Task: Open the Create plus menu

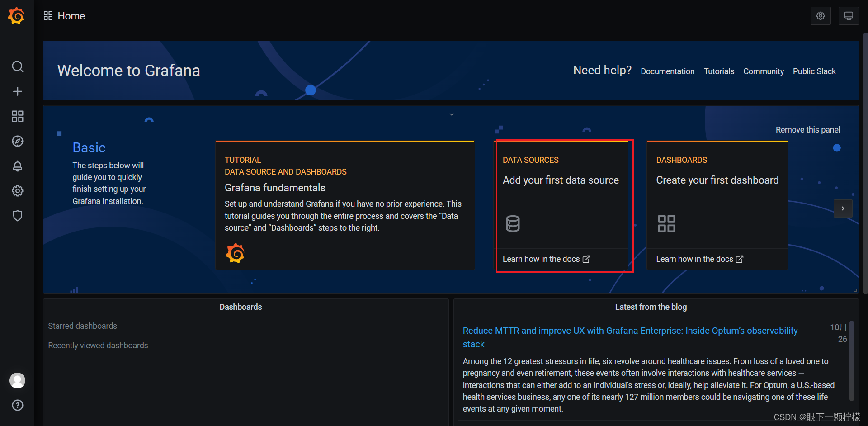Action: (17, 91)
